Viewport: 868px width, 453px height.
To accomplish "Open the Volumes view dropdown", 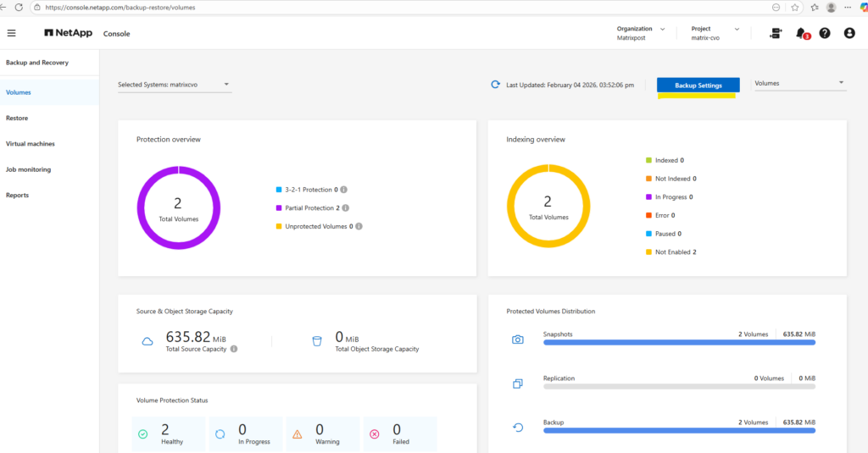I will (799, 84).
